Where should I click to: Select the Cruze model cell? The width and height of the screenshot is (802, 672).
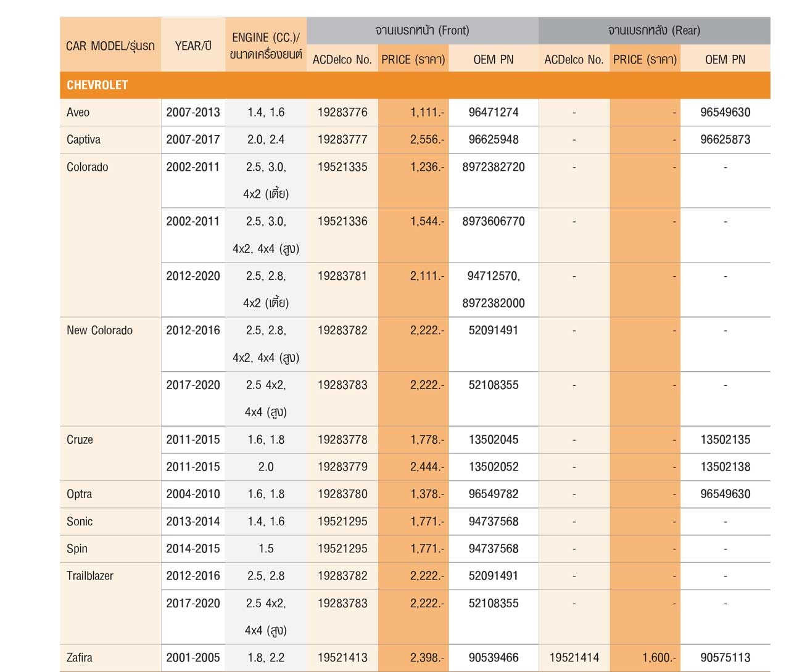click(110, 453)
